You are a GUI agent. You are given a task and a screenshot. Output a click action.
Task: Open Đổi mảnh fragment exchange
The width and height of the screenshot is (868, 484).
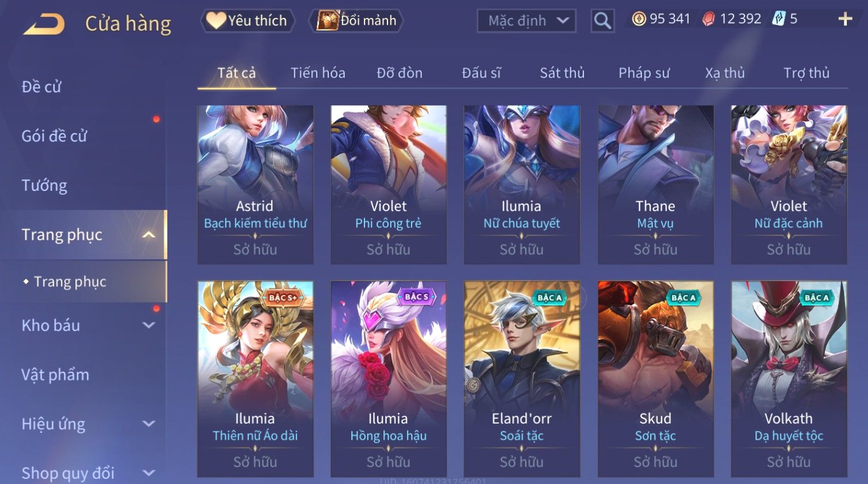coord(356,21)
